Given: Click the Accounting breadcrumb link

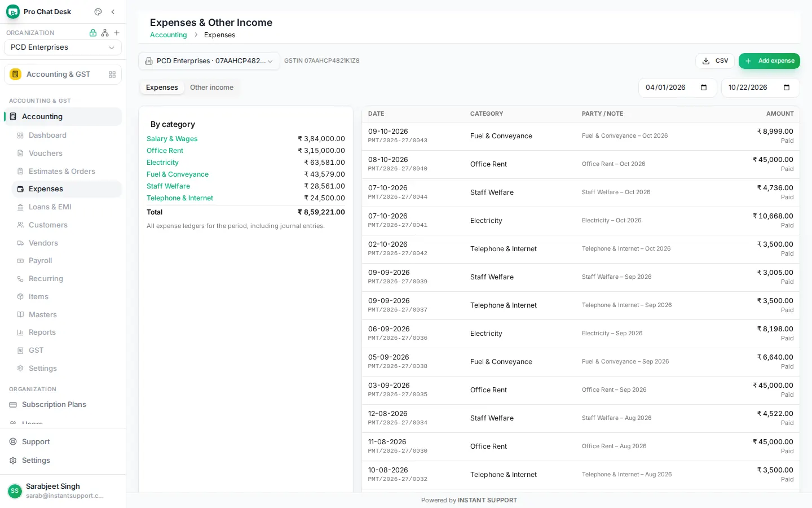Looking at the screenshot, I should click(168, 35).
